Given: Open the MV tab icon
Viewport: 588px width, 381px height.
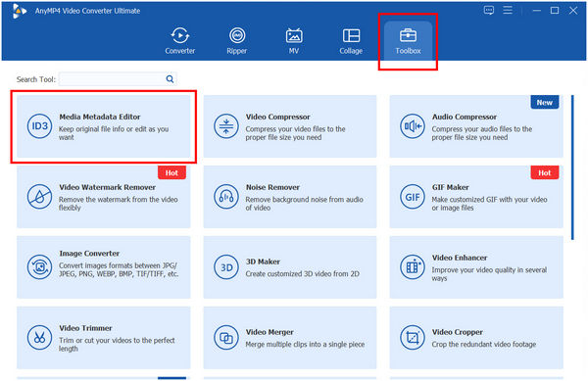Looking at the screenshot, I should point(294,36).
